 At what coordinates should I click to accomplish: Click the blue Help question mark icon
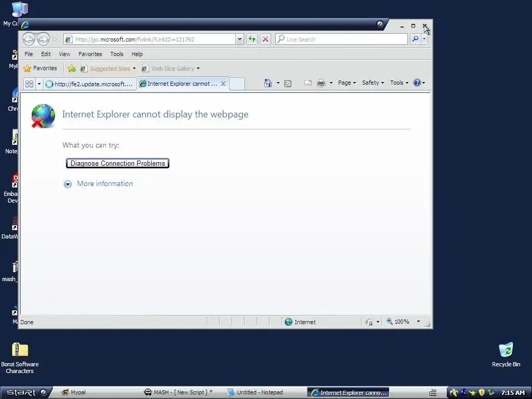417,83
